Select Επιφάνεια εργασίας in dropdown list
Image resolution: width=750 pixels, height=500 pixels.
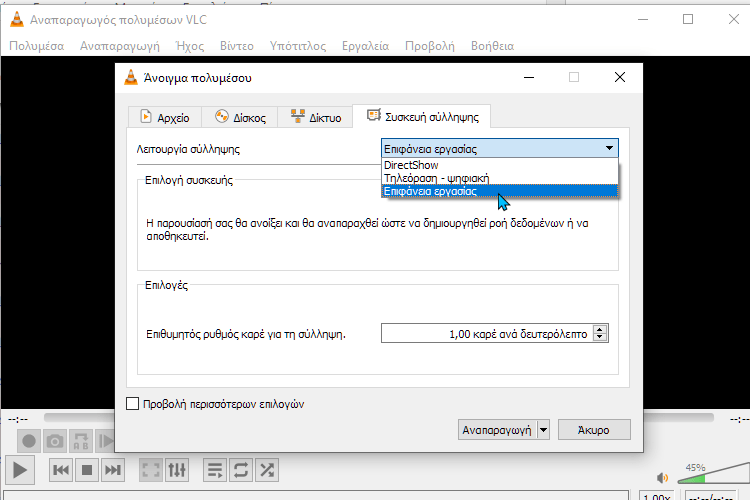(x=499, y=191)
